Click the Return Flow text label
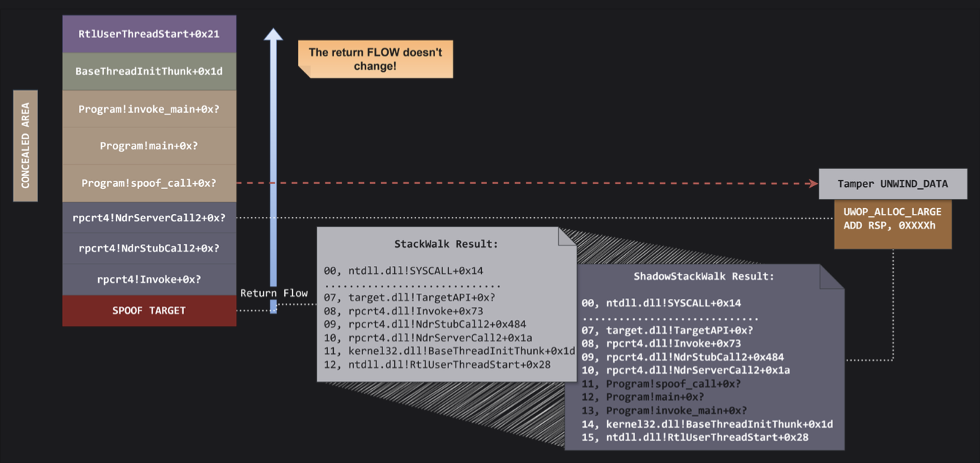The width and height of the screenshot is (980, 463). pyautogui.click(x=274, y=293)
